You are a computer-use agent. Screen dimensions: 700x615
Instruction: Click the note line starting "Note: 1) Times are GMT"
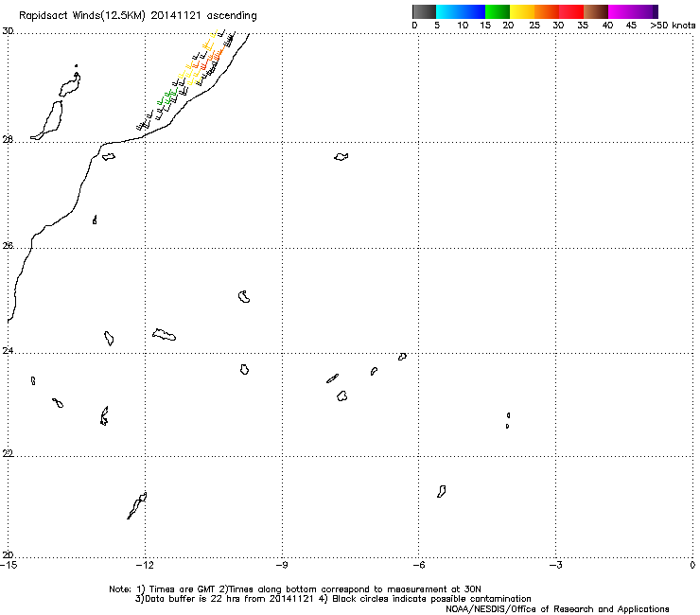pos(295,589)
